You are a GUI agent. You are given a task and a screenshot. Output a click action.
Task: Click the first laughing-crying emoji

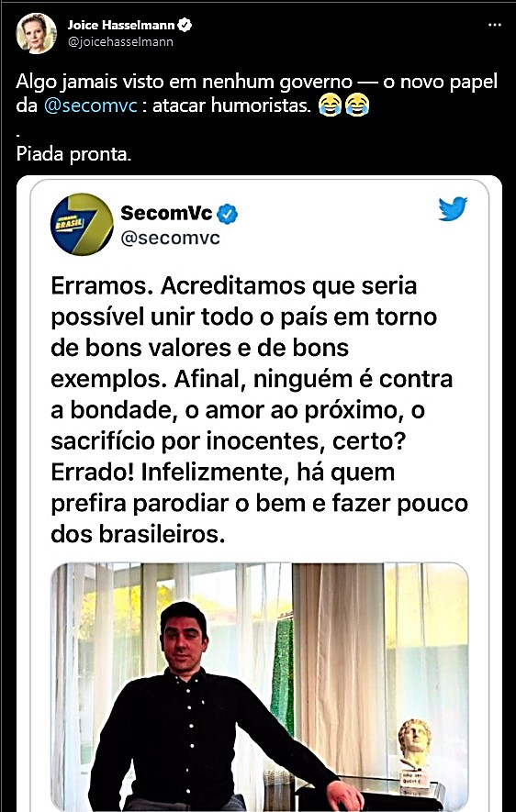(x=330, y=105)
